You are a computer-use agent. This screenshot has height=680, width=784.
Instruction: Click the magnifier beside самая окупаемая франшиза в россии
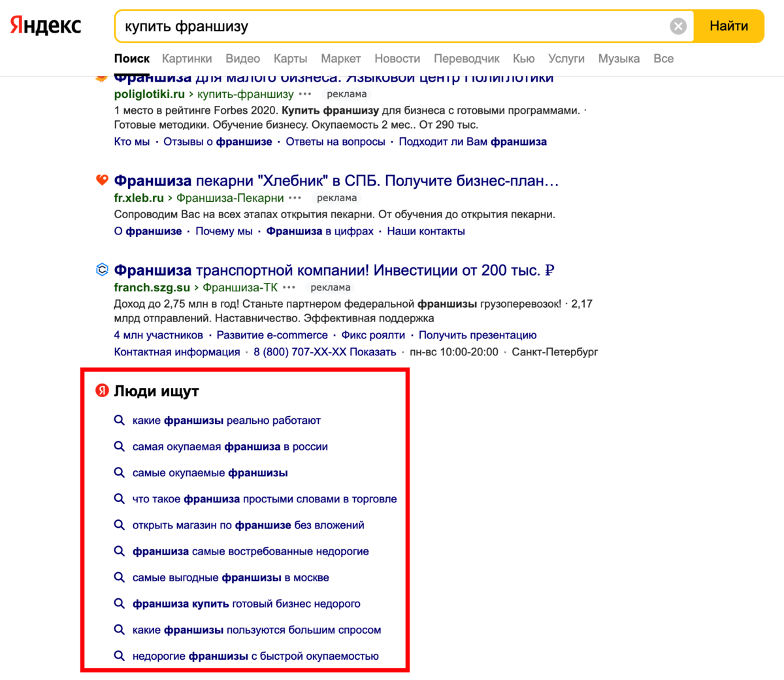pos(119,447)
